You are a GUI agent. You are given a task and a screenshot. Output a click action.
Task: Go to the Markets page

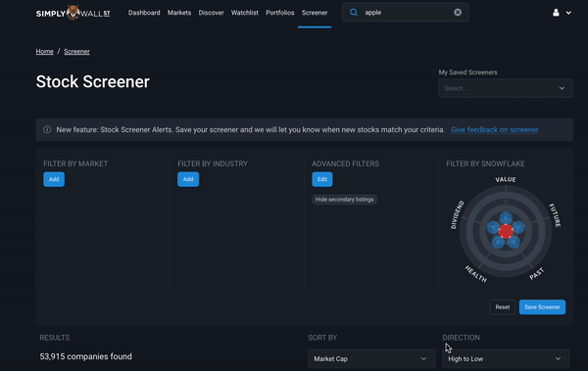tap(179, 13)
